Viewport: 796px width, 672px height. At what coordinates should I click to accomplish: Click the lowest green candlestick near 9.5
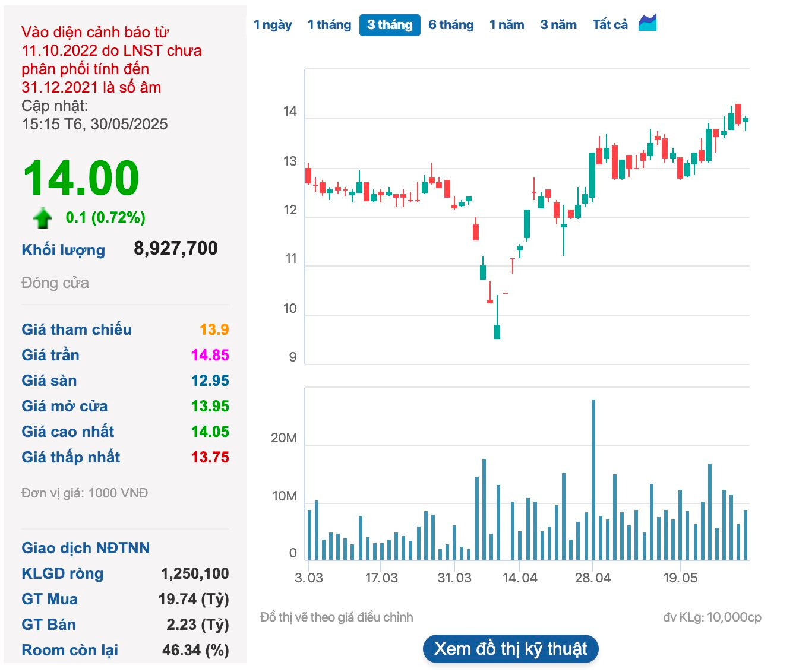point(497,331)
